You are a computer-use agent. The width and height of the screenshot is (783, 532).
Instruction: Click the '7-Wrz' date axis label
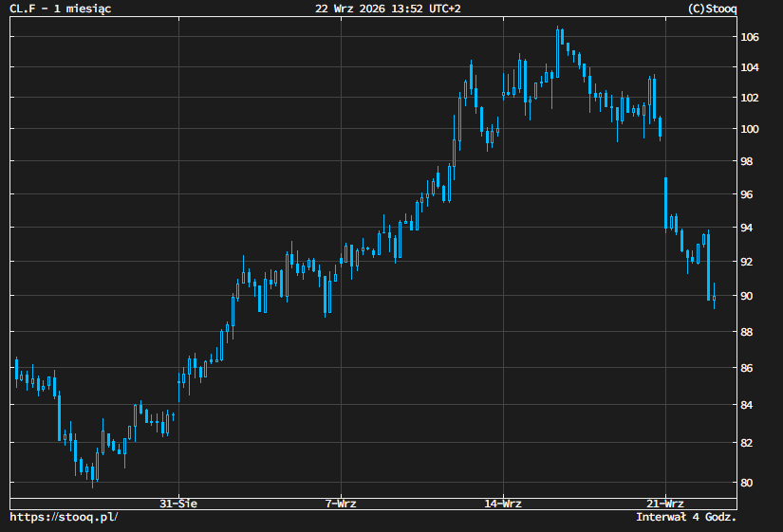[x=341, y=504]
